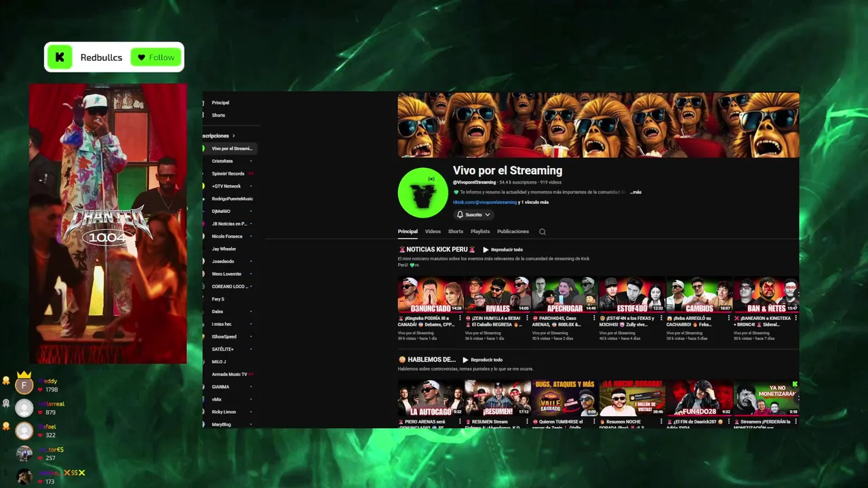Open the BAN & ÑETES video thumbnail
This screenshot has height=488, width=868.
tap(766, 294)
